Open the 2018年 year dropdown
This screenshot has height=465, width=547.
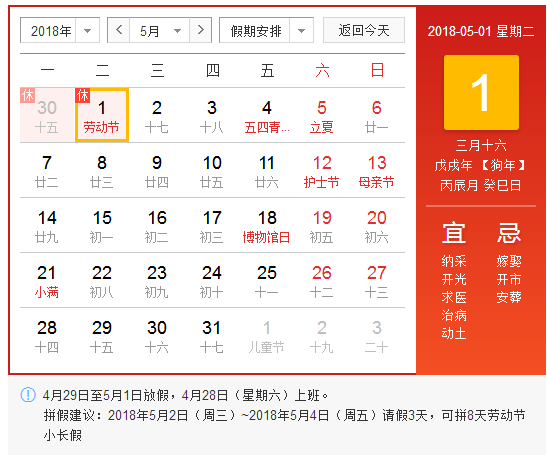point(60,30)
